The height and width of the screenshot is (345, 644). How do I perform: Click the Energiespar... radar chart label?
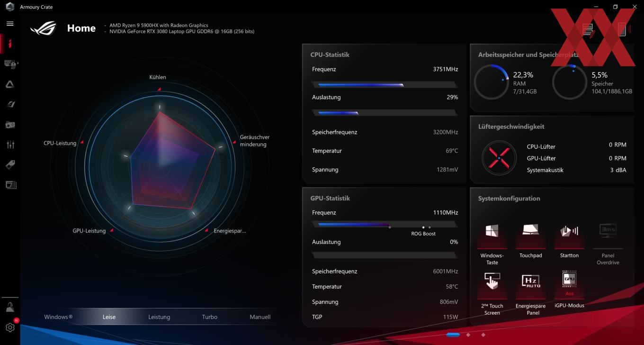[x=230, y=231]
